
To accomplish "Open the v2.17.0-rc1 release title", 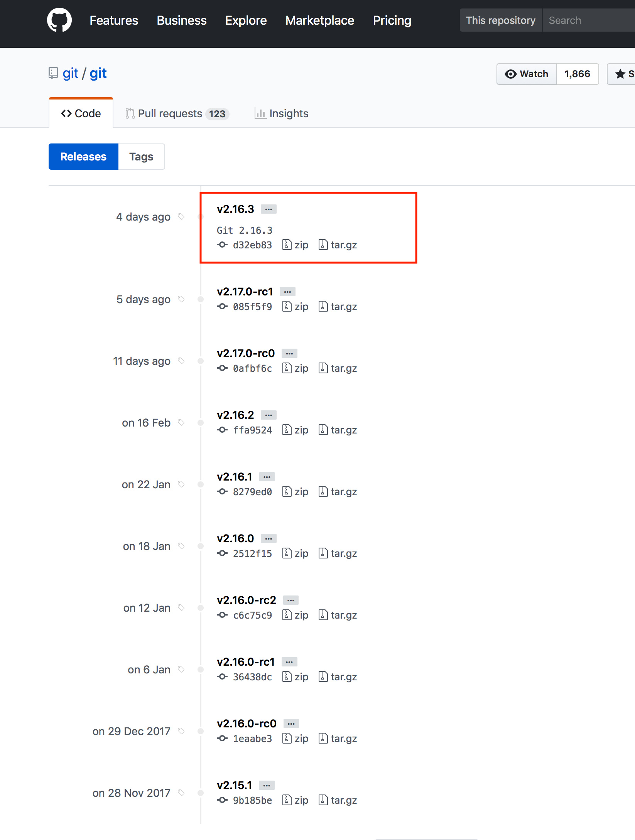I will 245,292.
